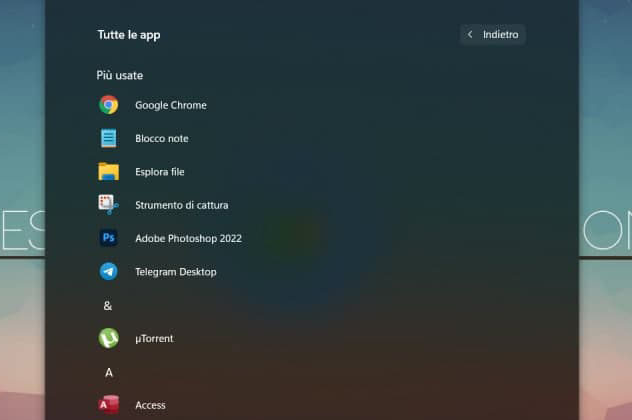This screenshot has width=632, height=420.
Task: Open the Esplora file folder icon
Action: coord(108,171)
